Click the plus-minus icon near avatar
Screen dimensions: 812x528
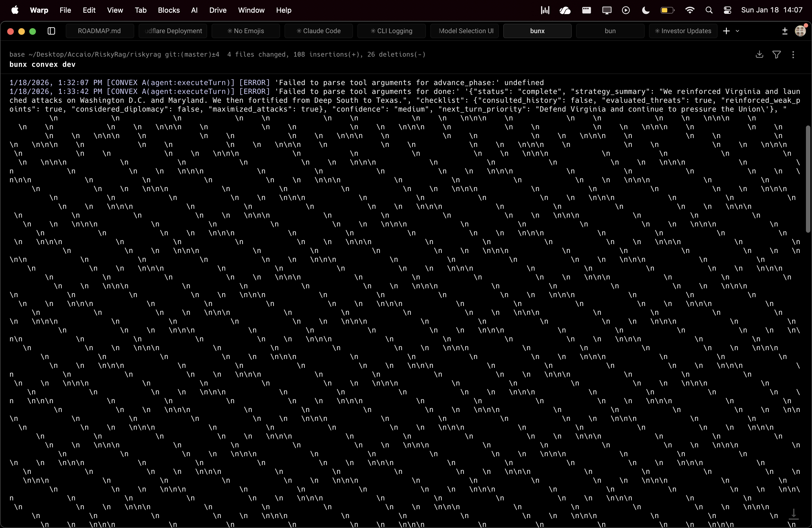[784, 31]
